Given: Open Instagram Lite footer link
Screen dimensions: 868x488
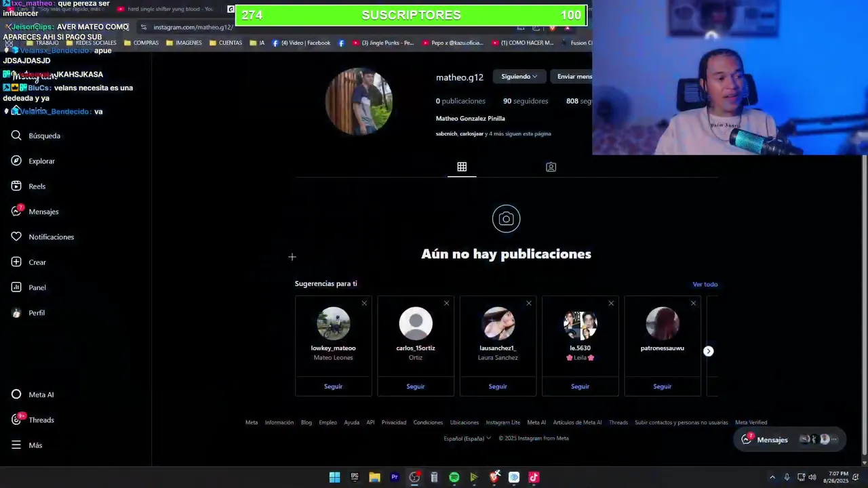Looking at the screenshot, I should point(502,422).
